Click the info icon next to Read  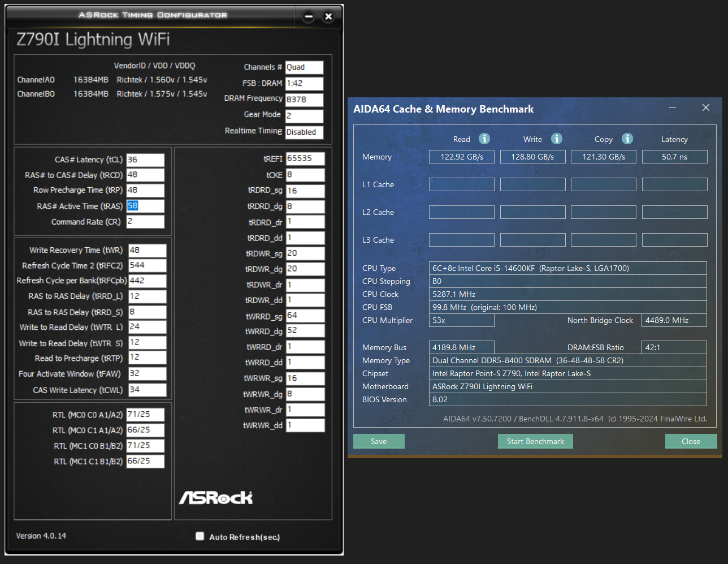point(484,139)
